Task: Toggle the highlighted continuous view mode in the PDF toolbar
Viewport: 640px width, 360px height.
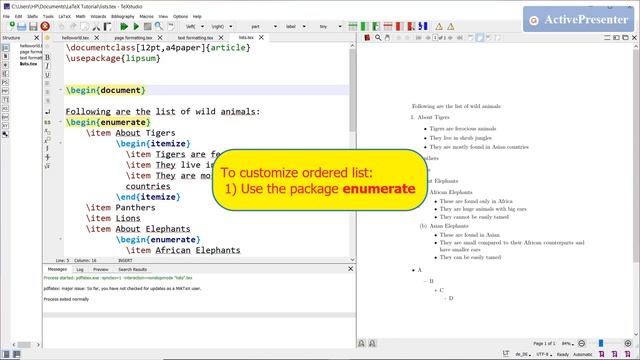Action: (480, 38)
